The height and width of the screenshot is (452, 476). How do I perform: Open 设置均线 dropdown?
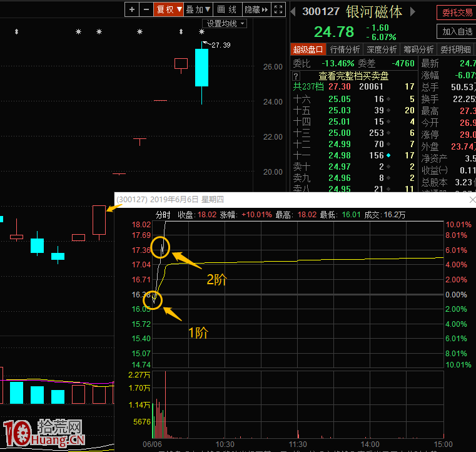click(x=225, y=23)
